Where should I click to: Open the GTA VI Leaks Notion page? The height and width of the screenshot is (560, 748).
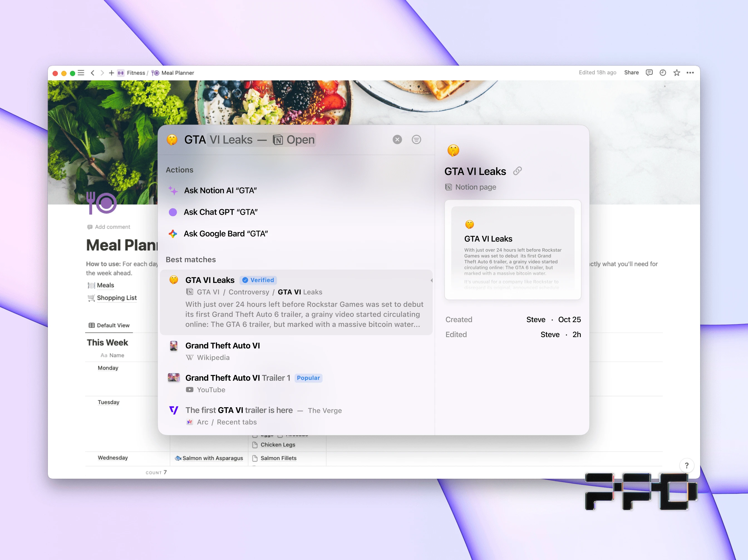coord(211,280)
